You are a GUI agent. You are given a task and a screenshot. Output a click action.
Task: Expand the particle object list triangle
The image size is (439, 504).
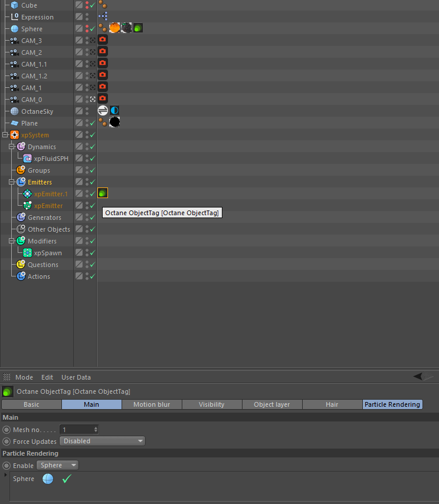(x=5, y=475)
